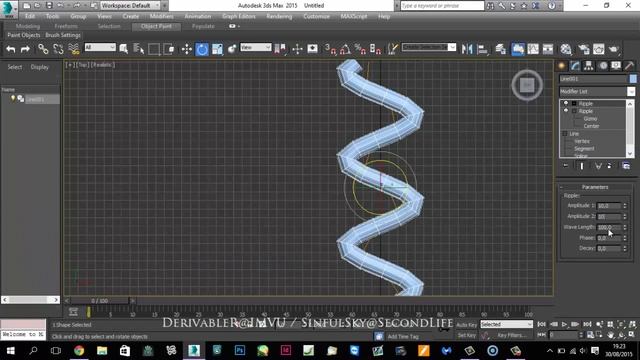
Task: Switch to the Freeform ribbon tab
Action: [66, 26]
